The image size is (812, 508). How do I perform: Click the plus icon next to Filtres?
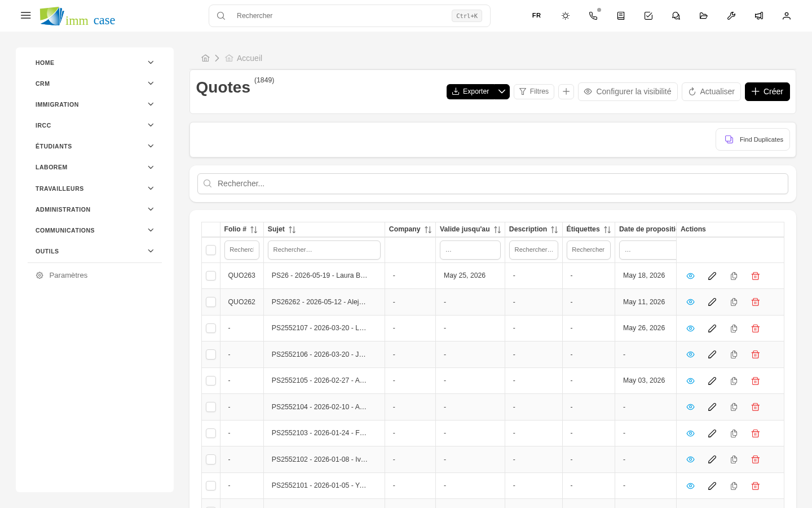point(566,91)
